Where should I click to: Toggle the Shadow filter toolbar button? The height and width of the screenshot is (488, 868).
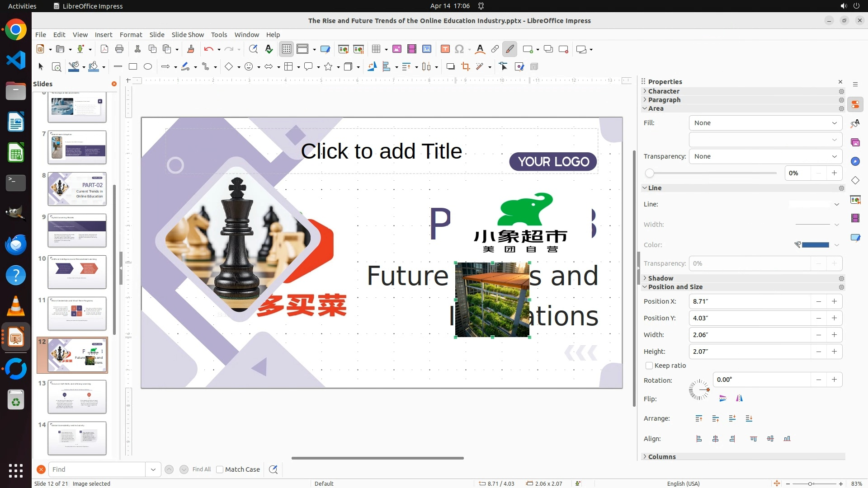pyautogui.click(x=450, y=67)
